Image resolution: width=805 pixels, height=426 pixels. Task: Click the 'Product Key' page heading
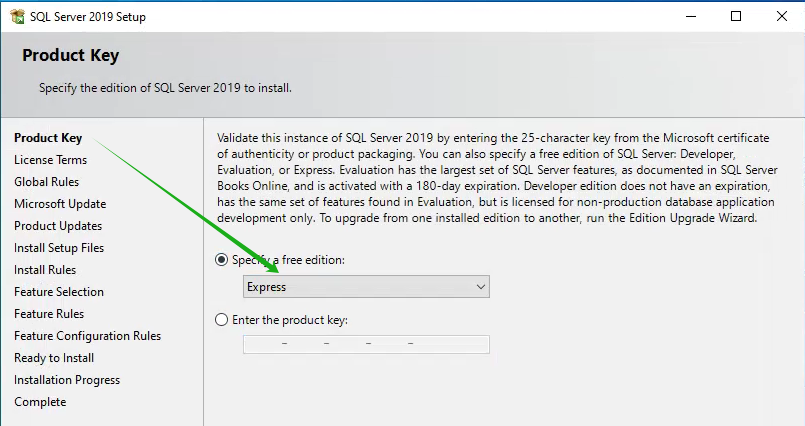coord(70,55)
